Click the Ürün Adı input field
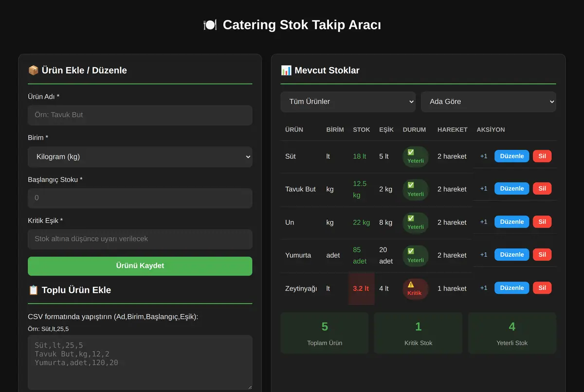The image size is (584, 392). (140, 115)
